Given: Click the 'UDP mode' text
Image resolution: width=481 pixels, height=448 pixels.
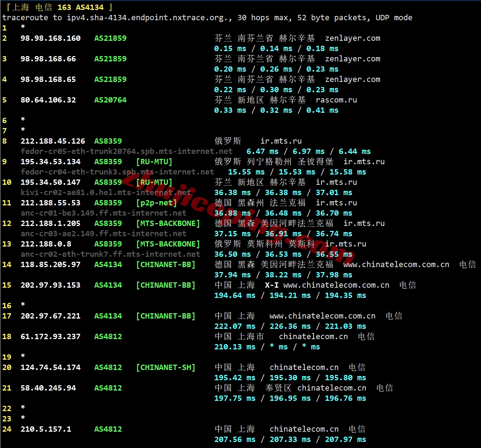Looking at the screenshot, I should coord(394,18).
